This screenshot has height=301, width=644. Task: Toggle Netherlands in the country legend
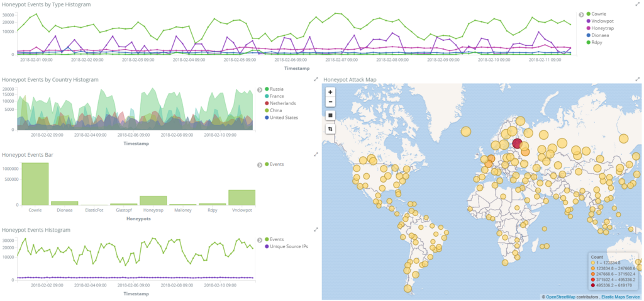click(x=280, y=103)
